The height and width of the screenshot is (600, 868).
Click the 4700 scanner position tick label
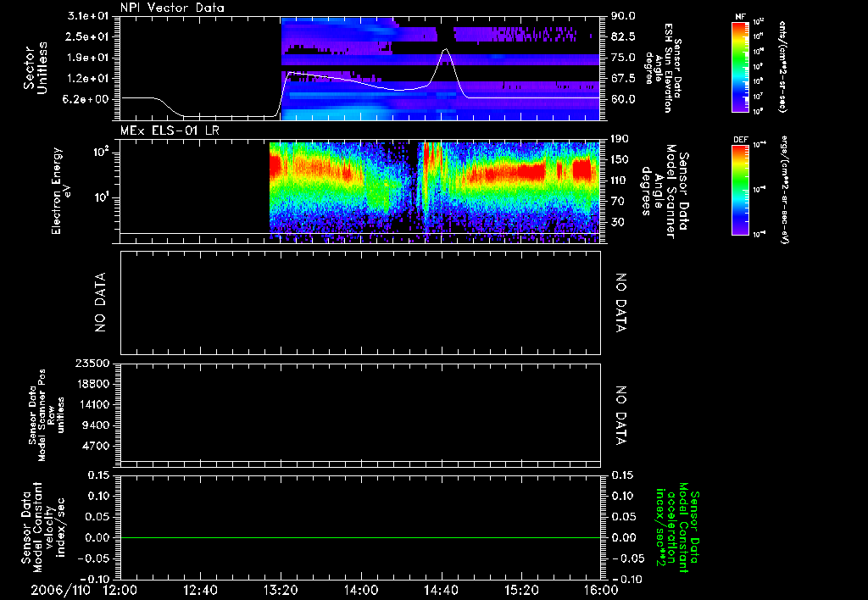tap(95, 446)
